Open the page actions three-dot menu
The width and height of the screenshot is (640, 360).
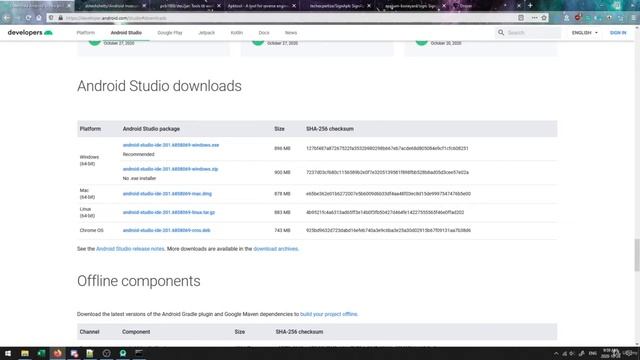tap(534, 18)
